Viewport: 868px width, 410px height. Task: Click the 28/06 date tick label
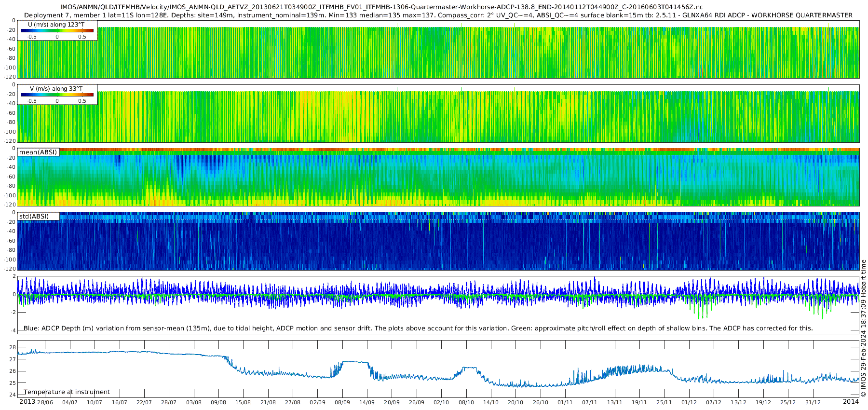click(45, 402)
